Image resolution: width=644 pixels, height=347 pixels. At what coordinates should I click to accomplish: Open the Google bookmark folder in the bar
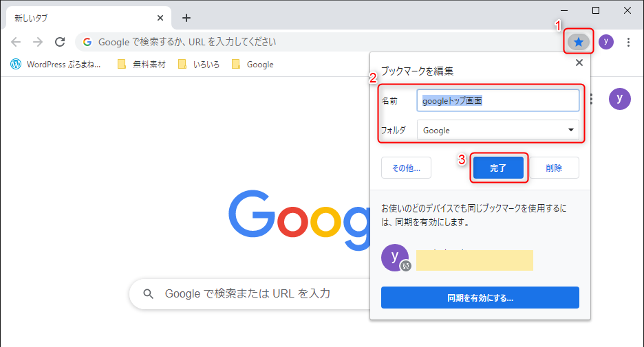coord(253,65)
